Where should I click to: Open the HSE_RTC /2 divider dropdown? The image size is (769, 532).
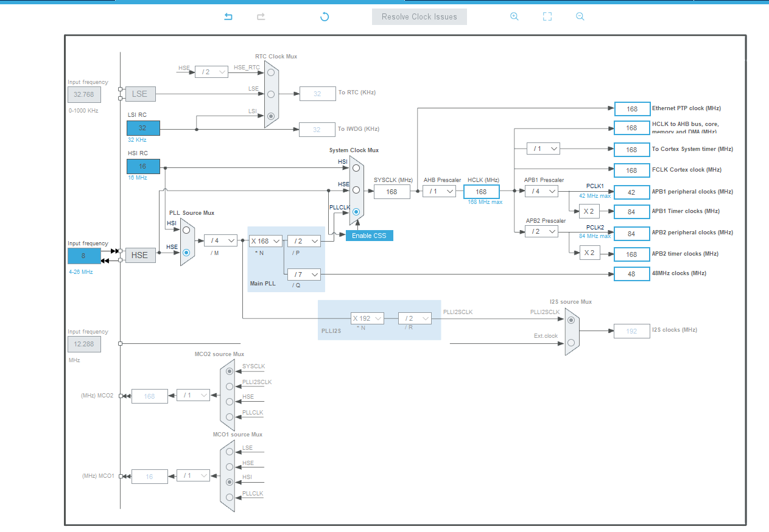pyautogui.click(x=211, y=72)
